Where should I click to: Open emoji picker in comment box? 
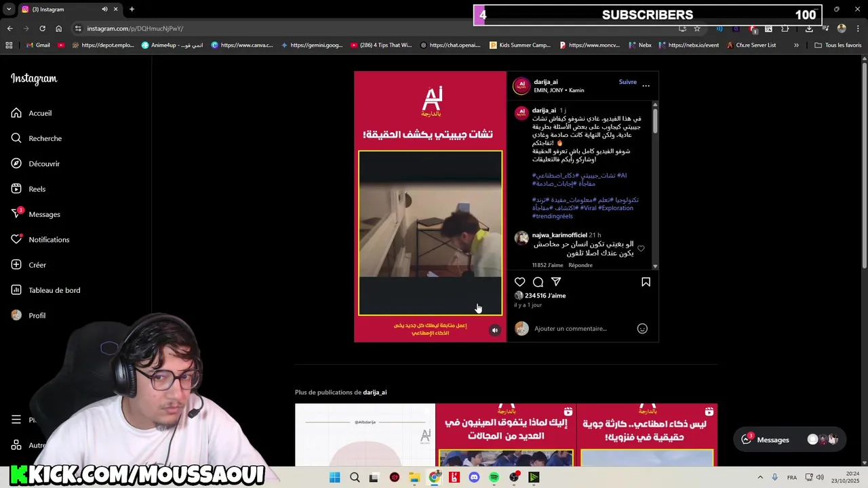(x=642, y=329)
